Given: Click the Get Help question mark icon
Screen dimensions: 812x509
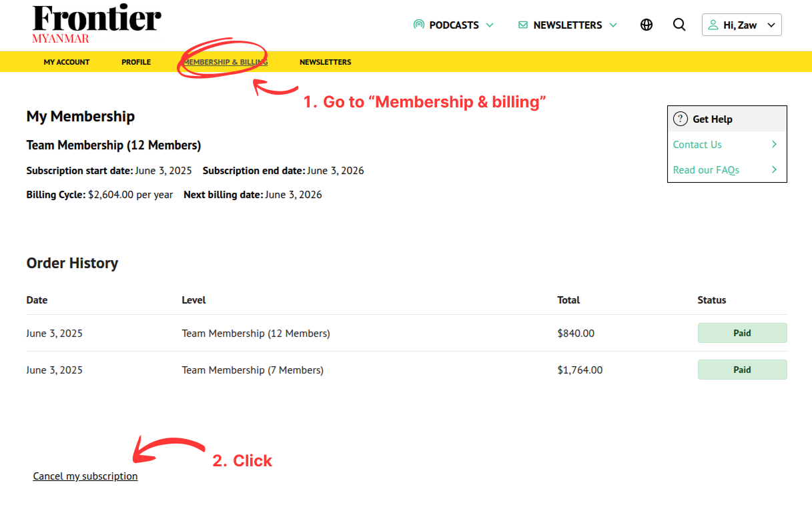Looking at the screenshot, I should [680, 118].
